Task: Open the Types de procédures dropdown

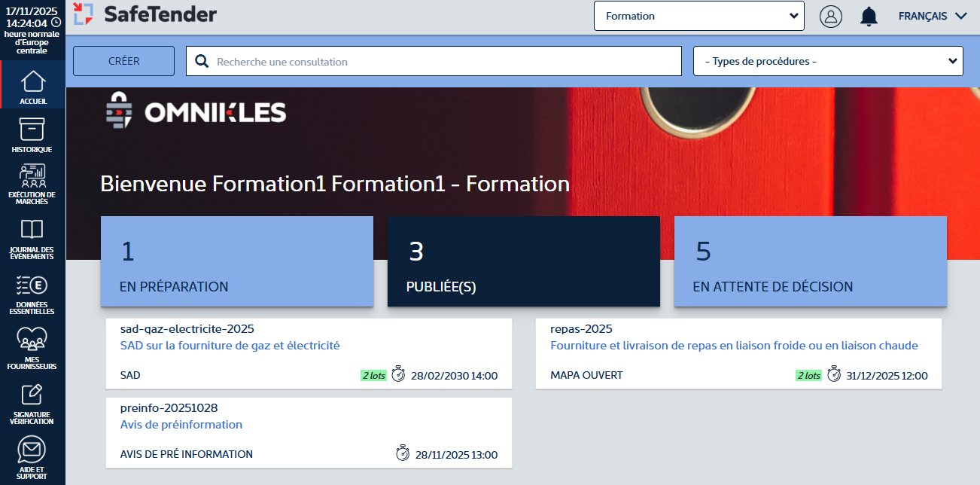Action: coord(827,61)
